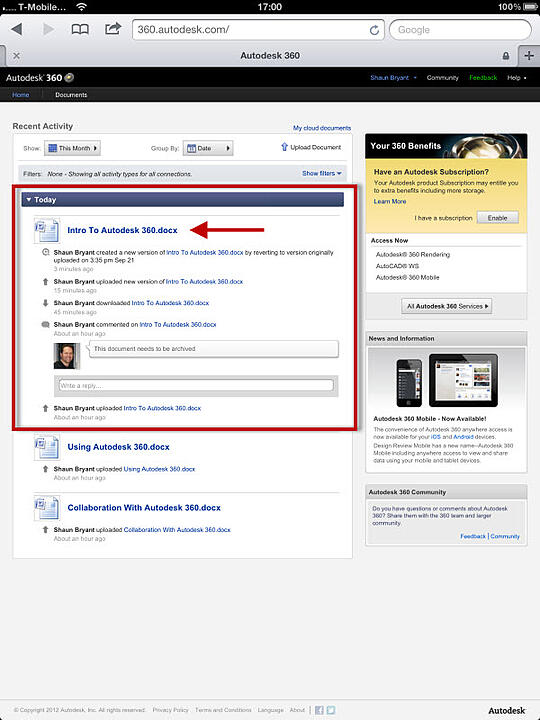Click the Facebook icon in footer
540x720 pixels.
click(x=319, y=710)
